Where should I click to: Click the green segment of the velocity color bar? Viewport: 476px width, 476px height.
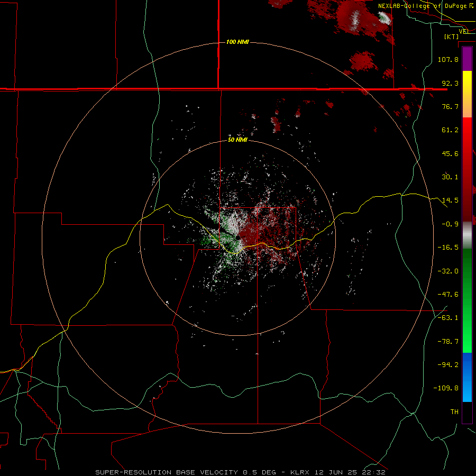467,300
